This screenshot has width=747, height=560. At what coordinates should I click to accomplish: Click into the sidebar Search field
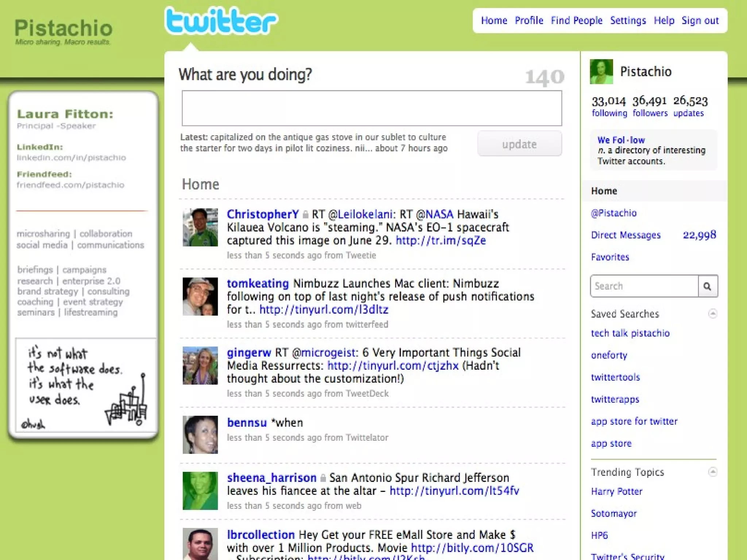(x=644, y=286)
